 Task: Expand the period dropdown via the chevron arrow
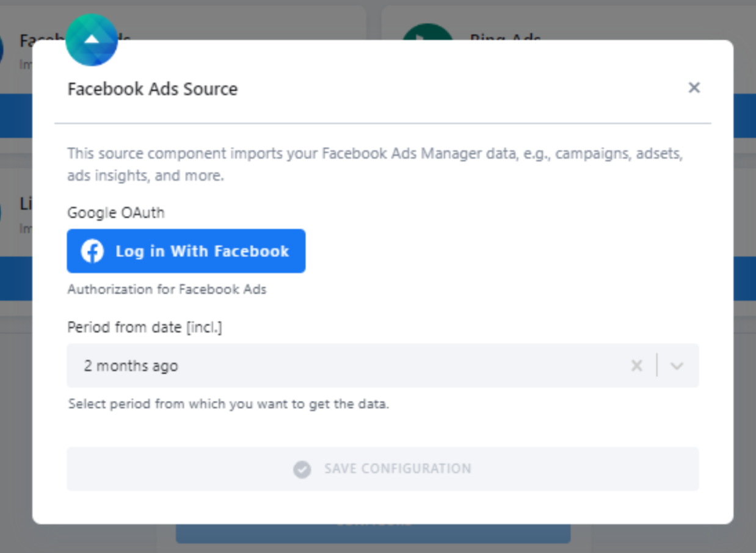[x=677, y=365]
